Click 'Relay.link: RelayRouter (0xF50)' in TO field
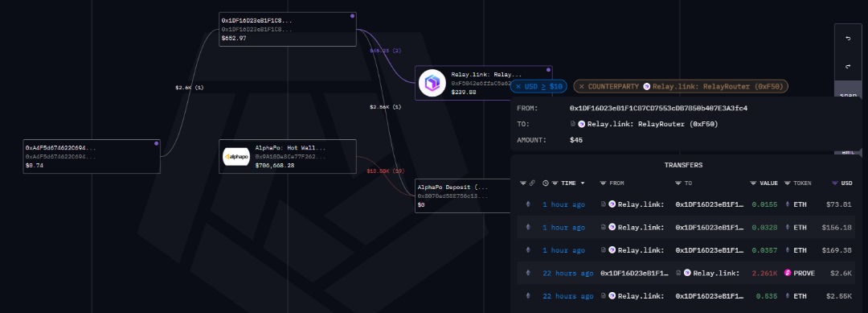 pyautogui.click(x=653, y=124)
